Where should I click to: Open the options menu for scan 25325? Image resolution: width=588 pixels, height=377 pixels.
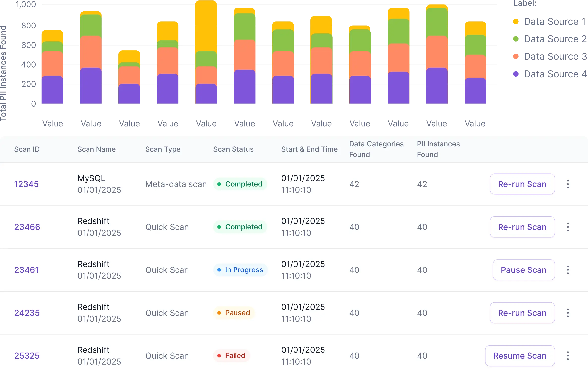[568, 356]
